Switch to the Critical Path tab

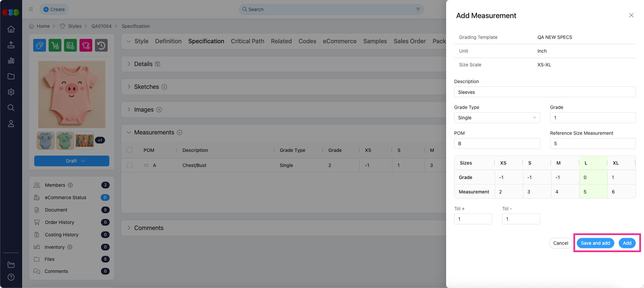click(x=247, y=41)
